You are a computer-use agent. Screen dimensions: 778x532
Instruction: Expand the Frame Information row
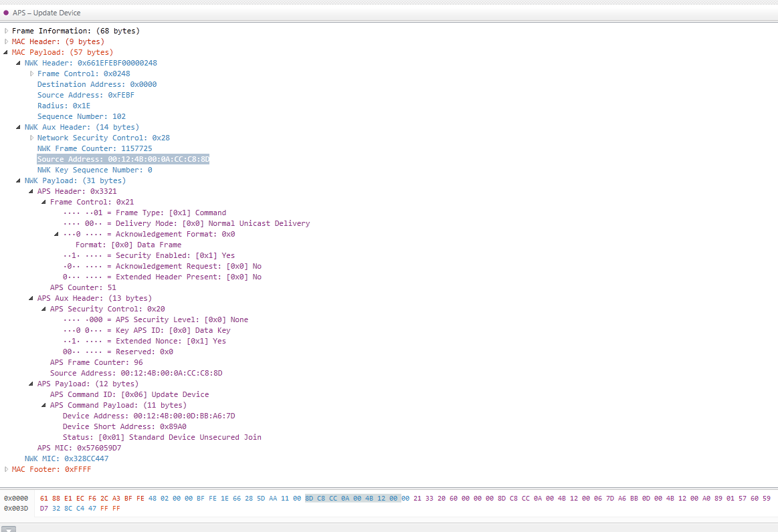click(6, 31)
